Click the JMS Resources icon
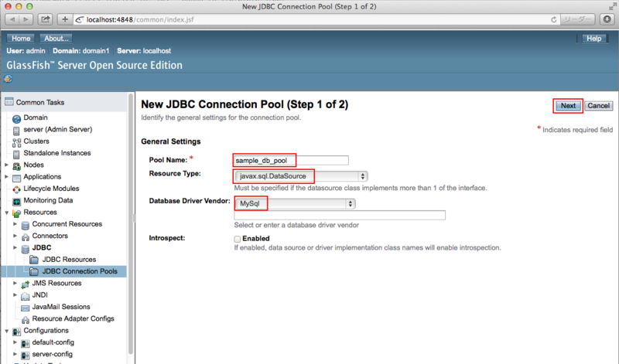The width and height of the screenshot is (619, 364). (x=26, y=284)
